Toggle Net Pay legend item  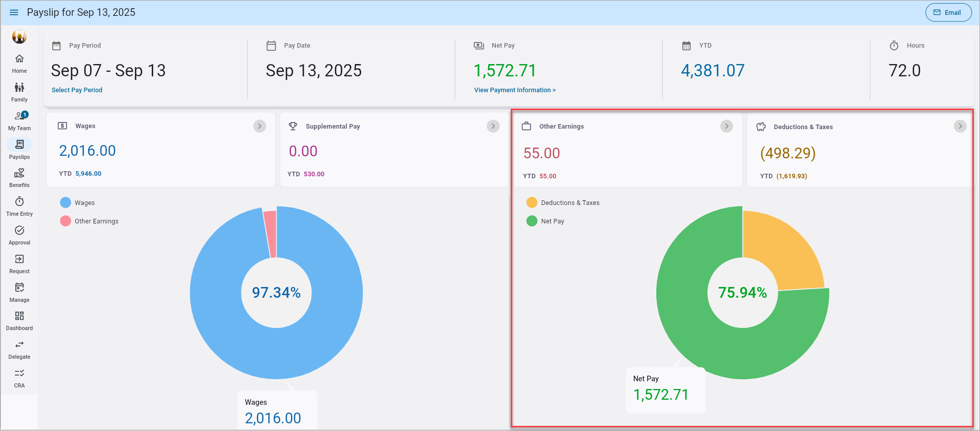click(546, 221)
